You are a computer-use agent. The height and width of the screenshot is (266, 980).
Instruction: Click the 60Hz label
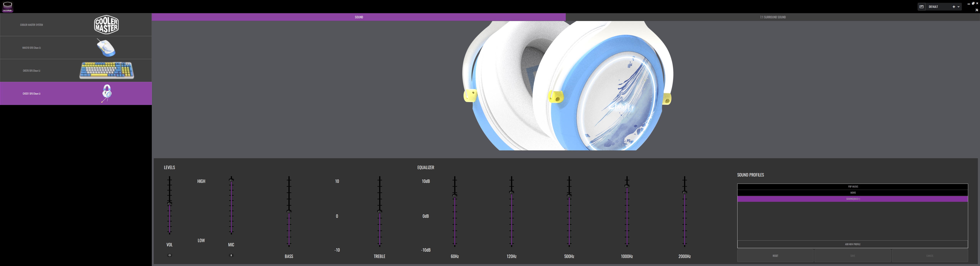(x=455, y=256)
